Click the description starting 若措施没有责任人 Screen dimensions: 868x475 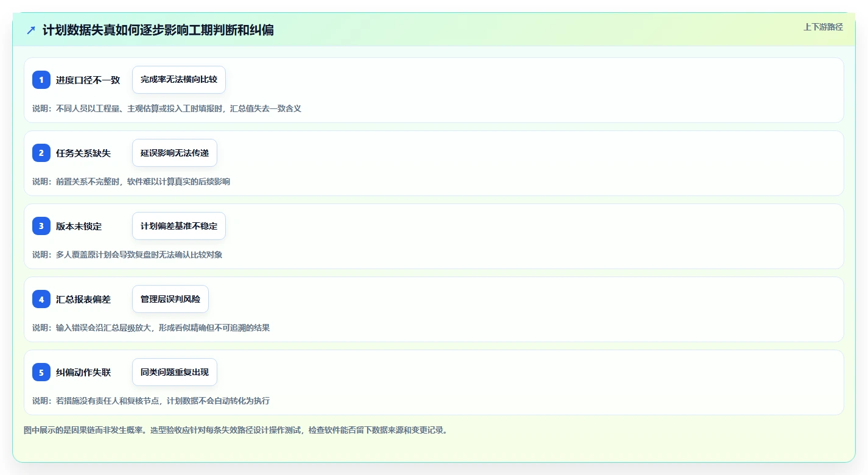tap(151, 401)
